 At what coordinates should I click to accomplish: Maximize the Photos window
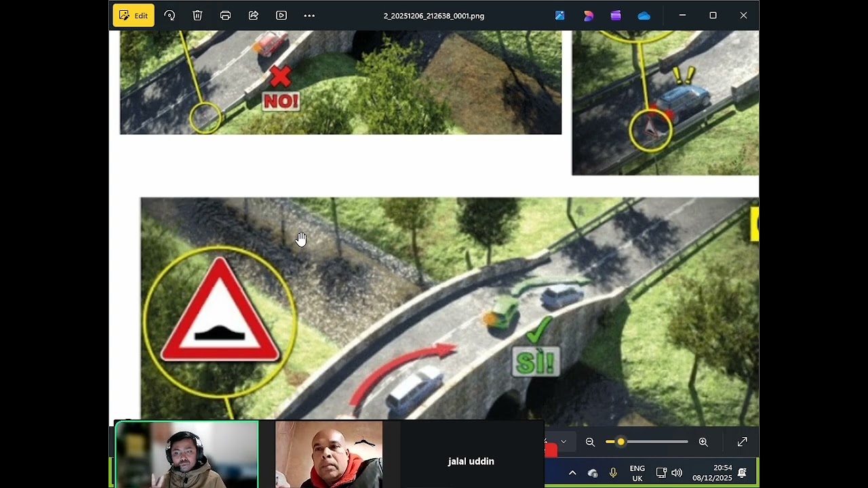[x=713, y=16]
